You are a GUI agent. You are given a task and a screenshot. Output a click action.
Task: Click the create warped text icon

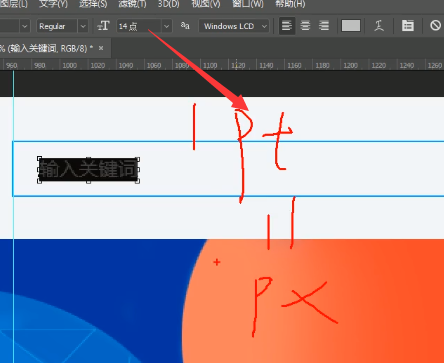pyautogui.click(x=379, y=26)
